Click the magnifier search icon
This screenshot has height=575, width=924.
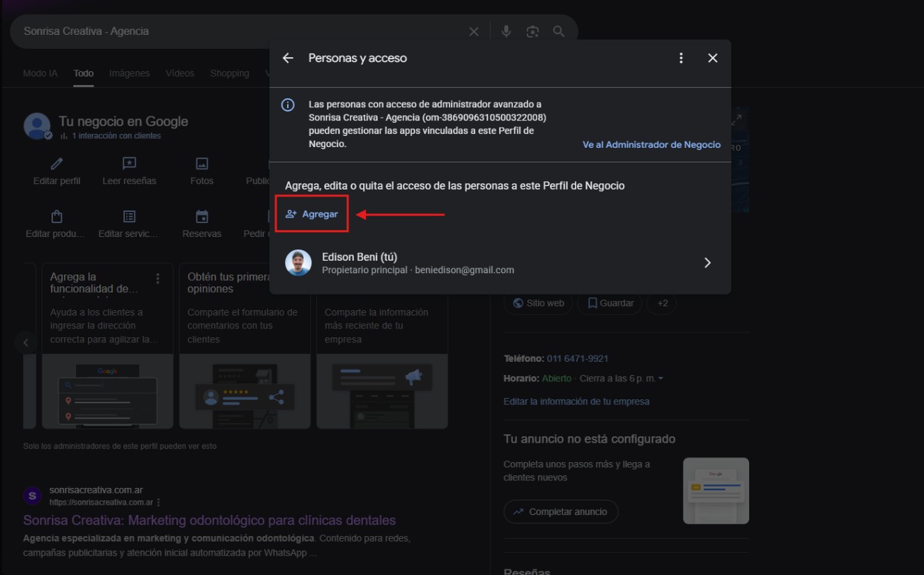pos(559,31)
